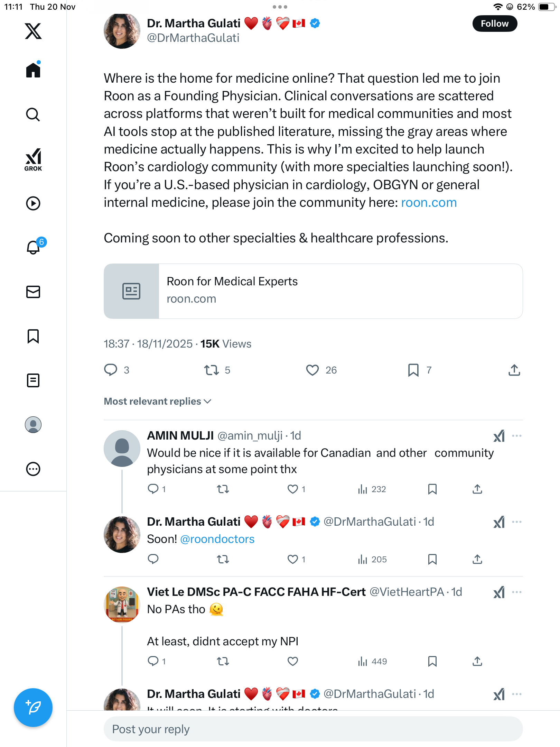Like Viet Le's reply
The image size is (560, 747).
point(293,661)
